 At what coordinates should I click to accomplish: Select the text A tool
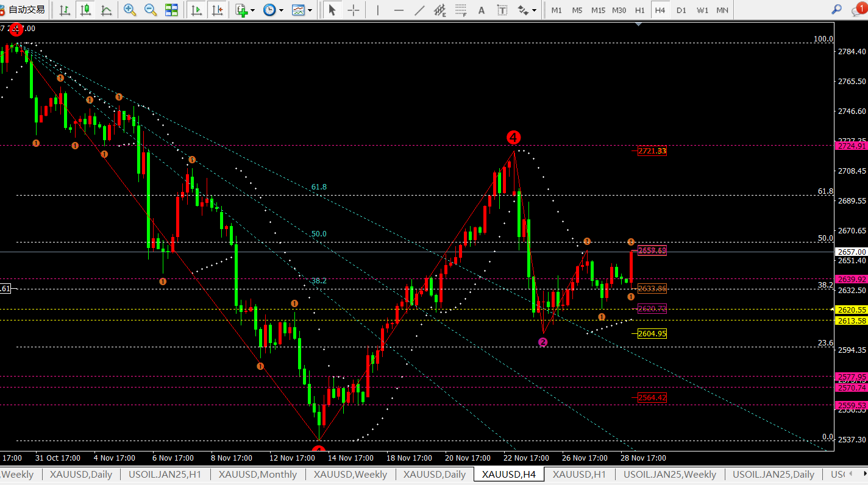tap(482, 10)
